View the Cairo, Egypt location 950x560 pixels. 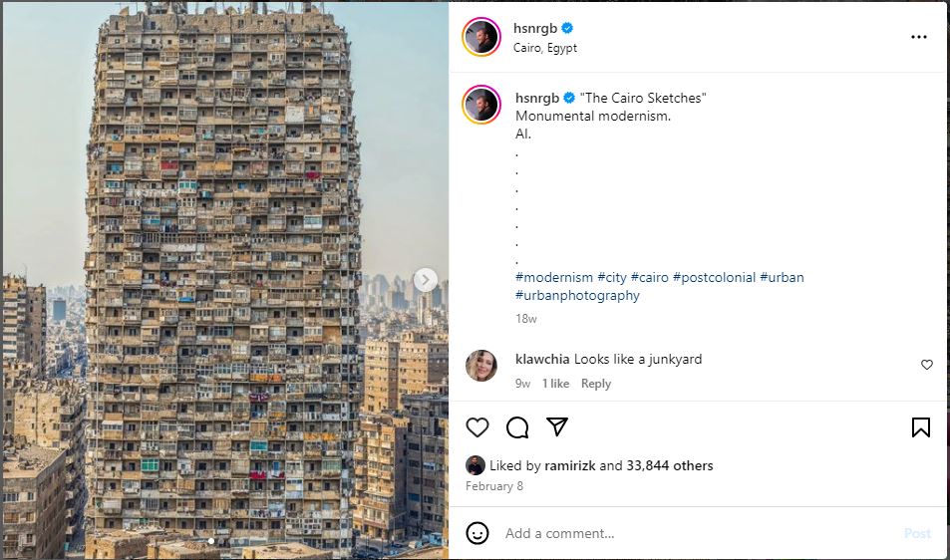544,48
